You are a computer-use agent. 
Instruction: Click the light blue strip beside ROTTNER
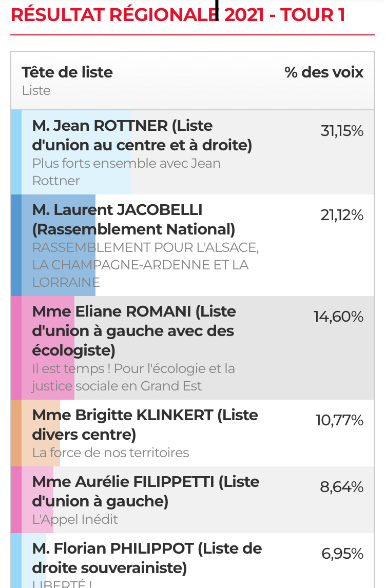pos(16,152)
